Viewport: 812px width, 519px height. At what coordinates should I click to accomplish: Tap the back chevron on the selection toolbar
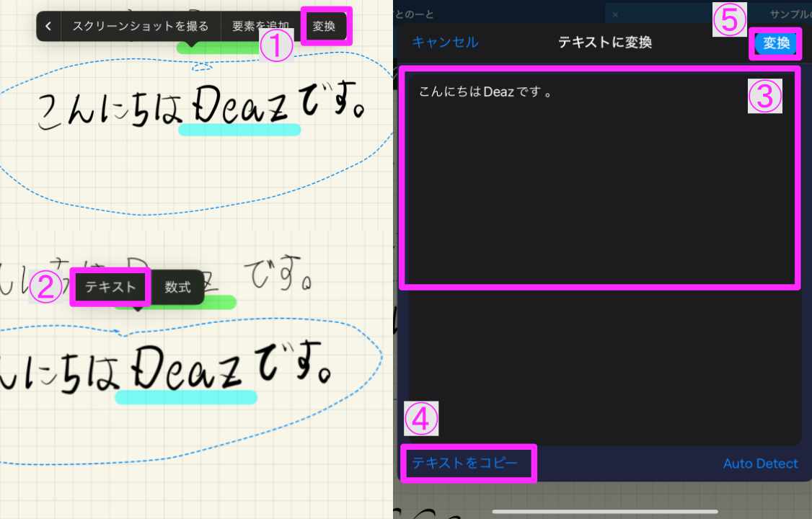point(48,26)
